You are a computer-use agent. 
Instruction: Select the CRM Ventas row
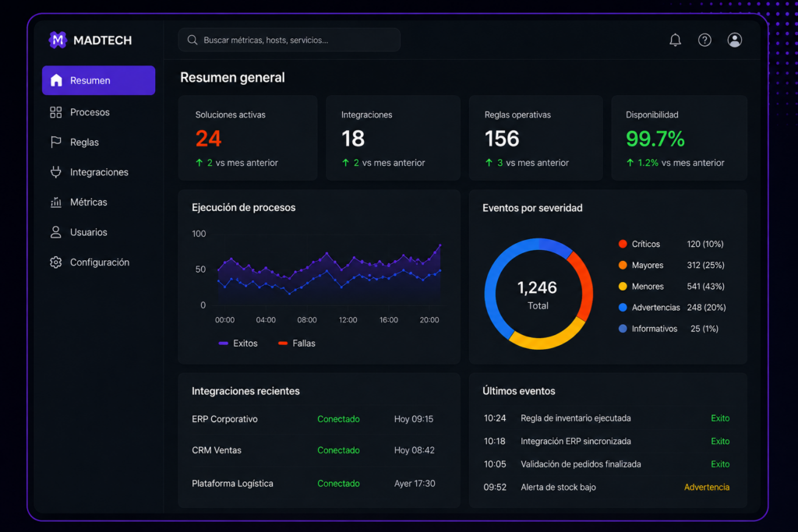coord(319,450)
